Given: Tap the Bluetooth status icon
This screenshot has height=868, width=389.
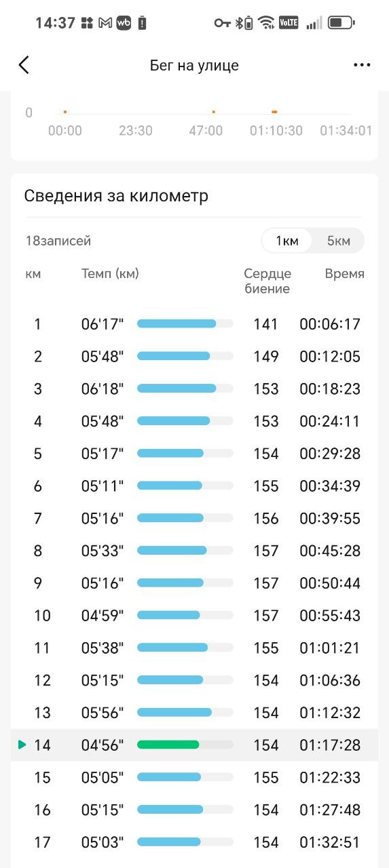Looking at the screenshot, I should 239,23.
